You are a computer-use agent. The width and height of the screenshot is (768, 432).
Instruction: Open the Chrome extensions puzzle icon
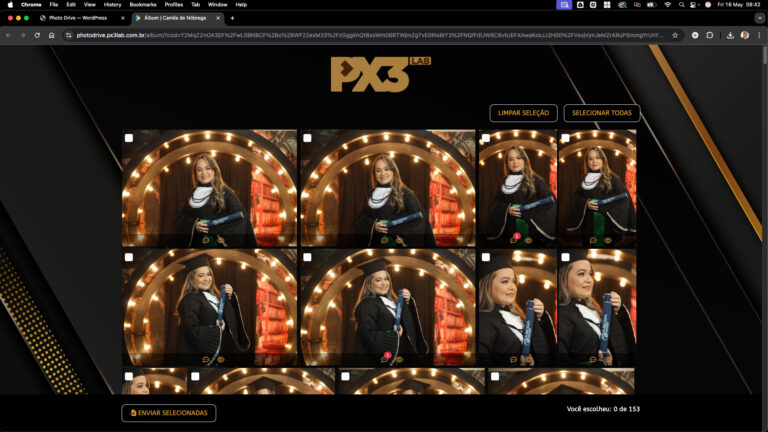click(x=710, y=35)
